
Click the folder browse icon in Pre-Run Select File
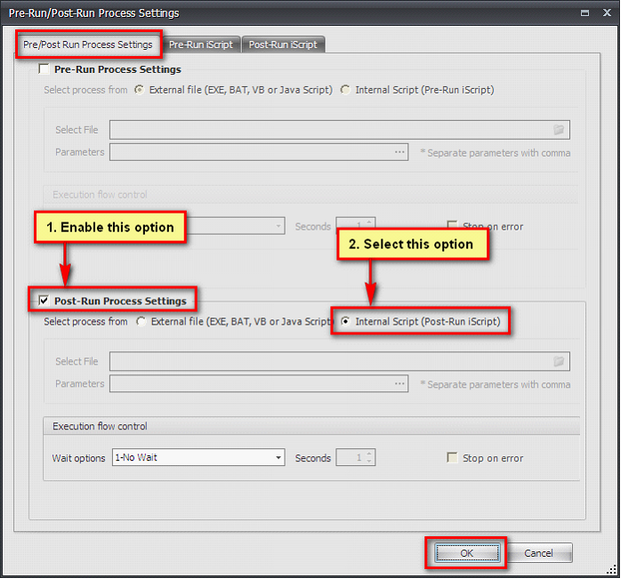tap(559, 130)
